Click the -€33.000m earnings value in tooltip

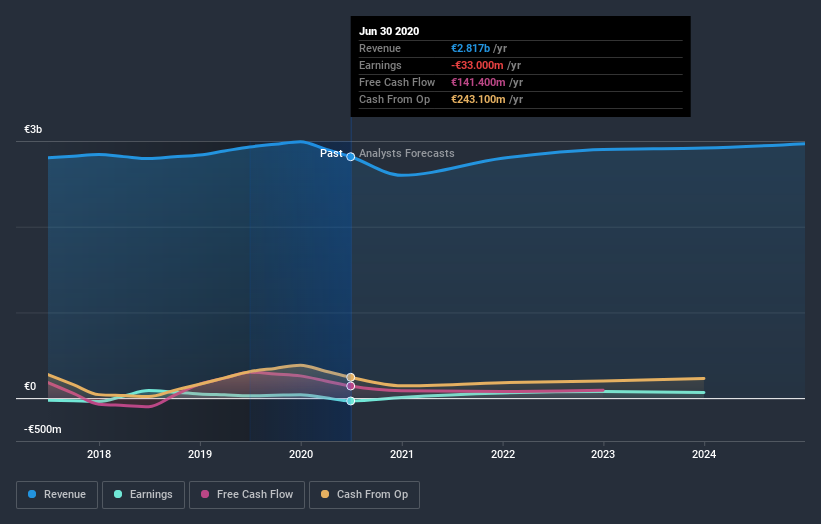pyautogui.click(x=478, y=65)
